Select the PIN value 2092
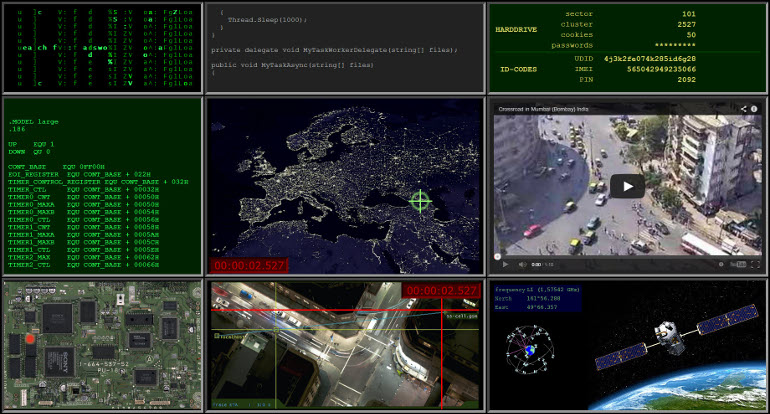 (x=687, y=79)
